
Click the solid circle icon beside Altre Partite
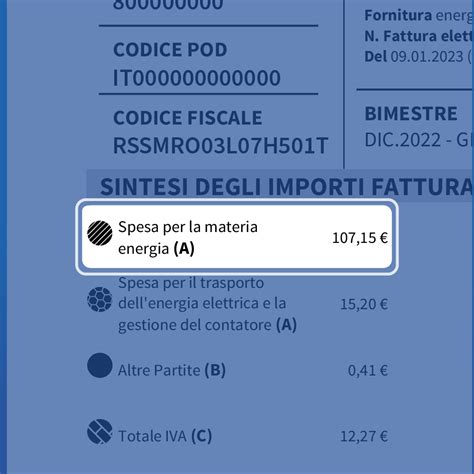tap(100, 365)
